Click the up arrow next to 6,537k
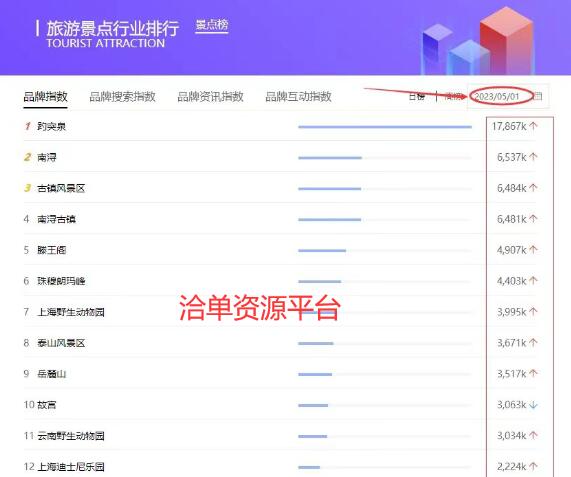 533,157
